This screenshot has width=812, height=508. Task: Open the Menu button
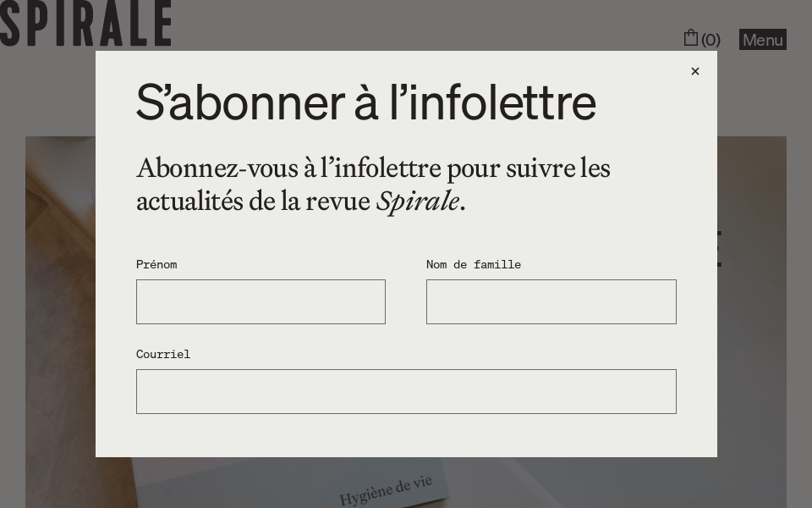tap(762, 40)
